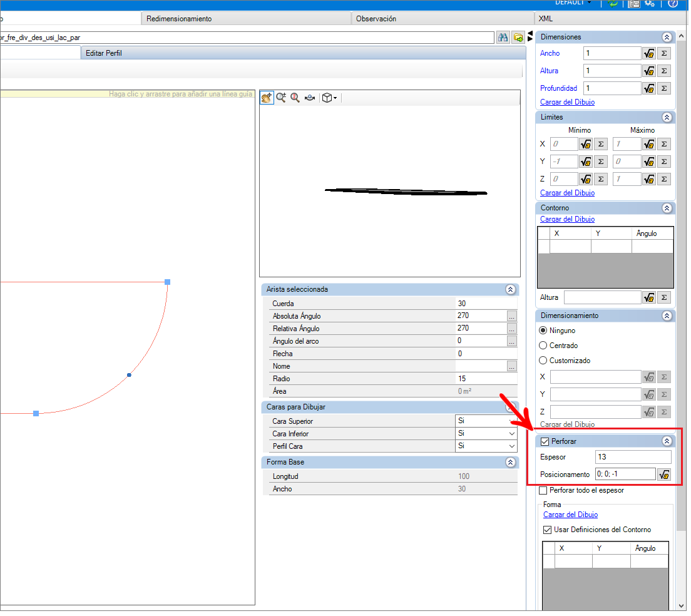Click the folder browse icon beside search

(x=519, y=38)
